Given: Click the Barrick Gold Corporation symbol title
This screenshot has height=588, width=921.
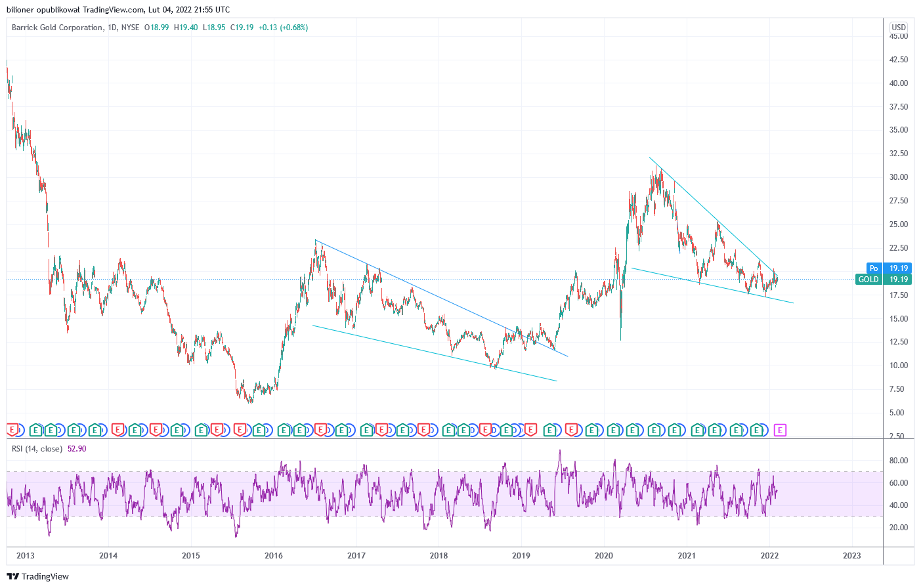Looking at the screenshot, I should (x=57, y=28).
